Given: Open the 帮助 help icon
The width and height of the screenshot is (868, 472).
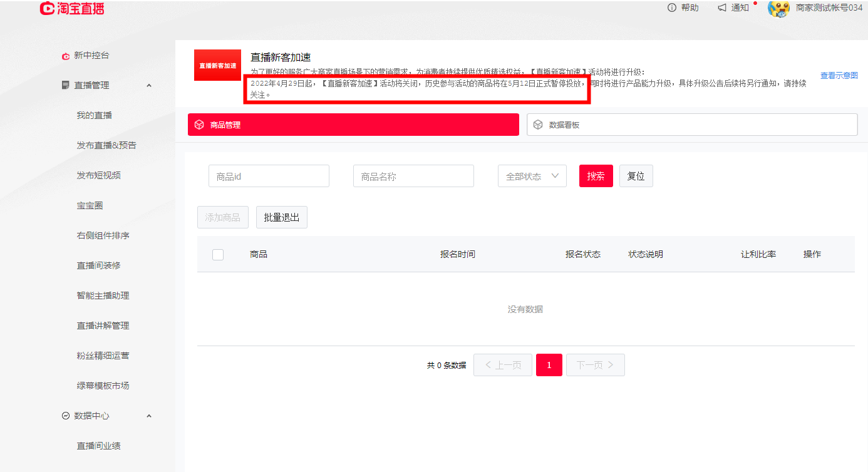Looking at the screenshot, I should [x=672, y=8].
